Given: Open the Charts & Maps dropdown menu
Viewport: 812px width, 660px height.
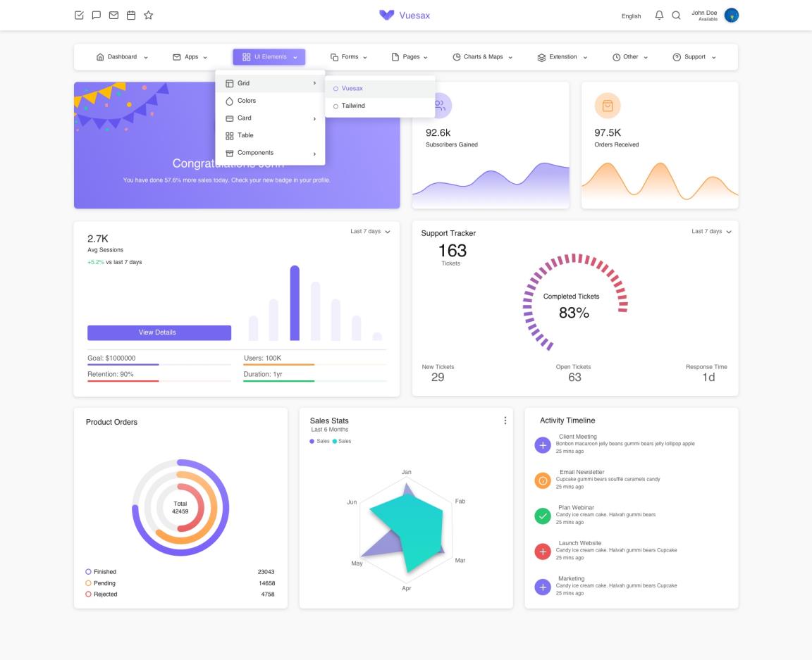Looking at the screenshot, I should (482, 57).
